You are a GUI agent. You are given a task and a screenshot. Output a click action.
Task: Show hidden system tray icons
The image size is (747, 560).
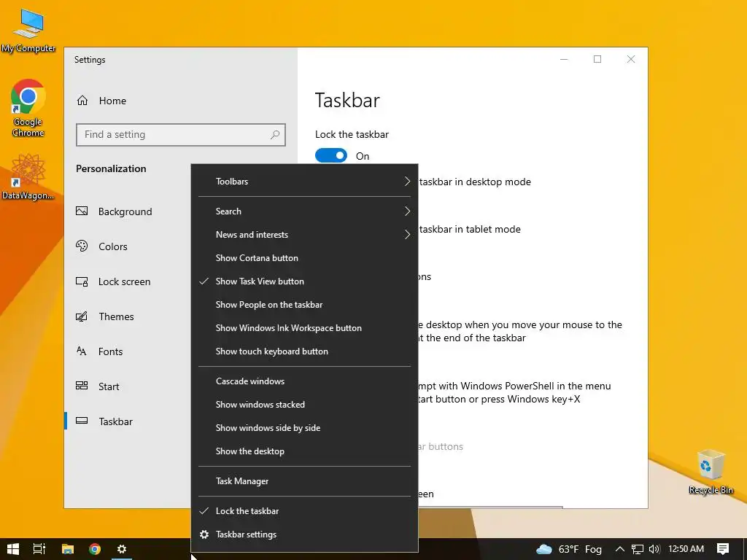click(x=619, y=549)
